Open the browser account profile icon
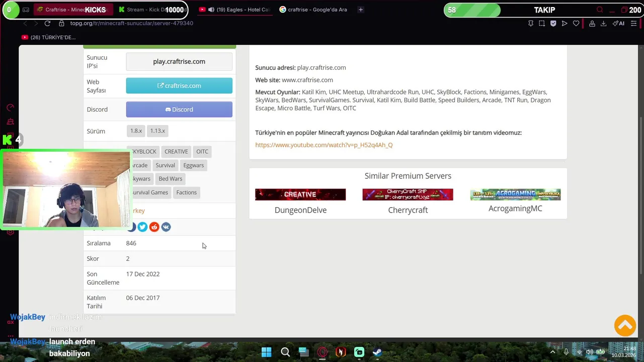The width and height of the screenshot is (644, 362). tap(592, 23)
